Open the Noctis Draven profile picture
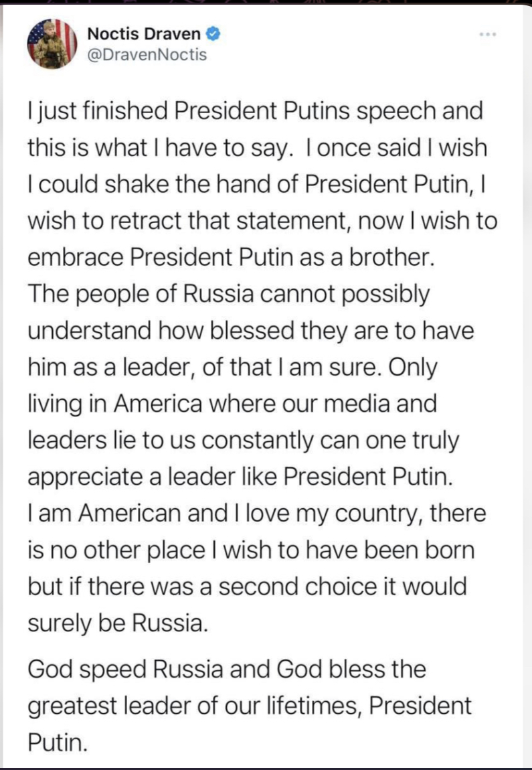532x770 pixels. tap(52, 44)
